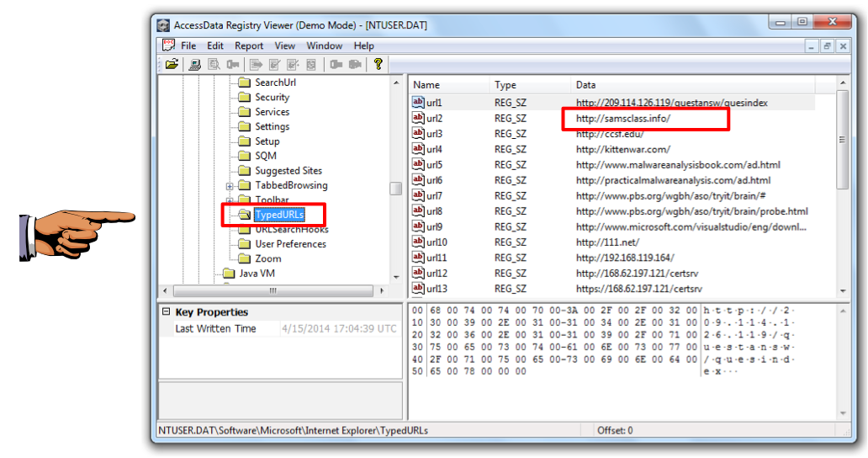
Task: Click the folder icon next to Services
Action: 244,112
